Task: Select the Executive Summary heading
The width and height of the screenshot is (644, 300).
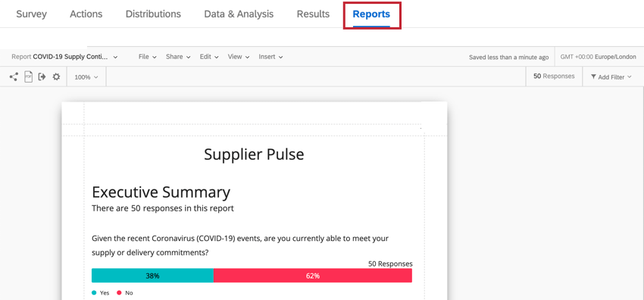Action: [x=161, y=192]
